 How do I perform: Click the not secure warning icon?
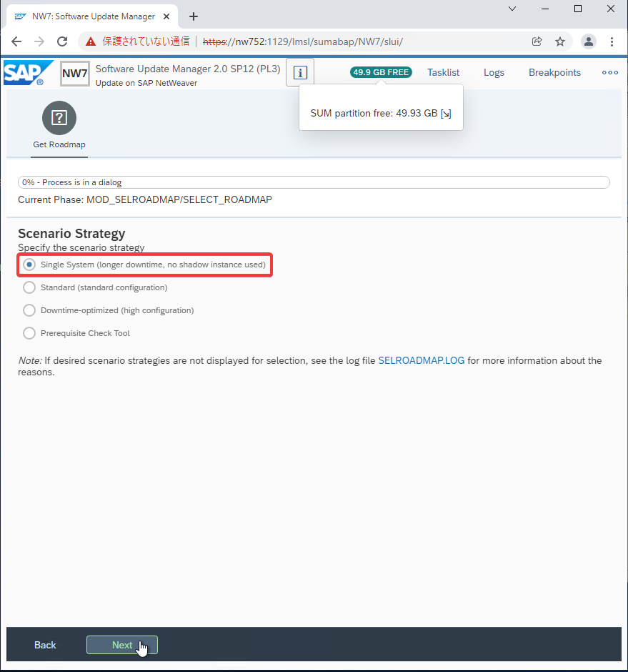pos(91,41)
